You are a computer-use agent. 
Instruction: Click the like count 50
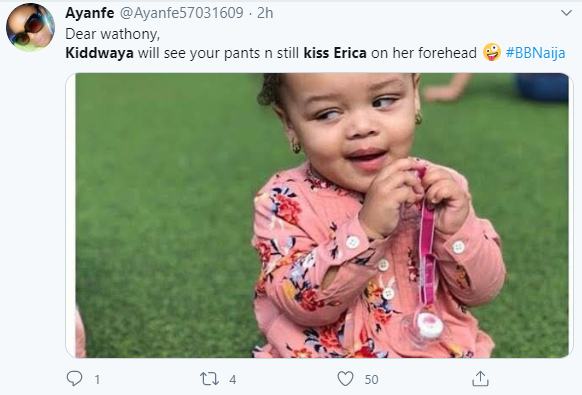(x=371, y=379)
